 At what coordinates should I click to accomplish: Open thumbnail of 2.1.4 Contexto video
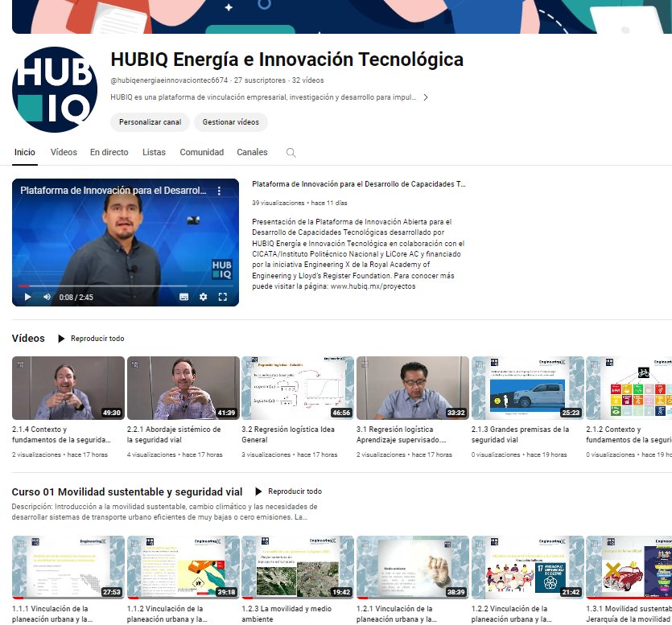68,388
